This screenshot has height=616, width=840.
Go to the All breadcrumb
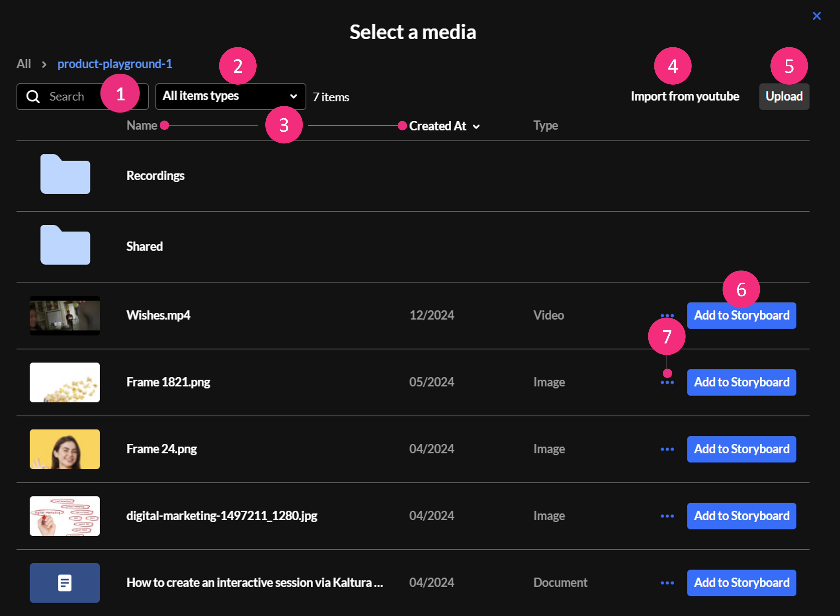pyautogui.click(x=23, y=64)
